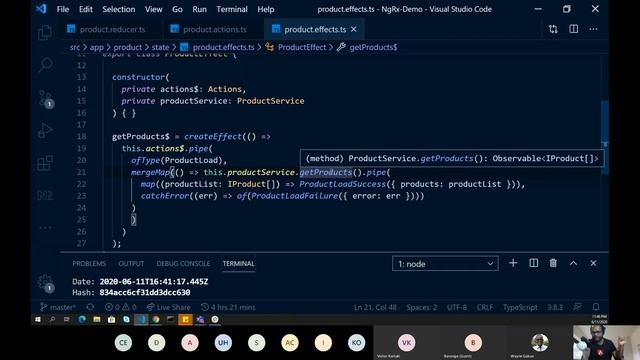The image size is (640, 360).
Task: Open the Nx Console activity bar icon
Action: pyautogui.click(x=45, y=195)
